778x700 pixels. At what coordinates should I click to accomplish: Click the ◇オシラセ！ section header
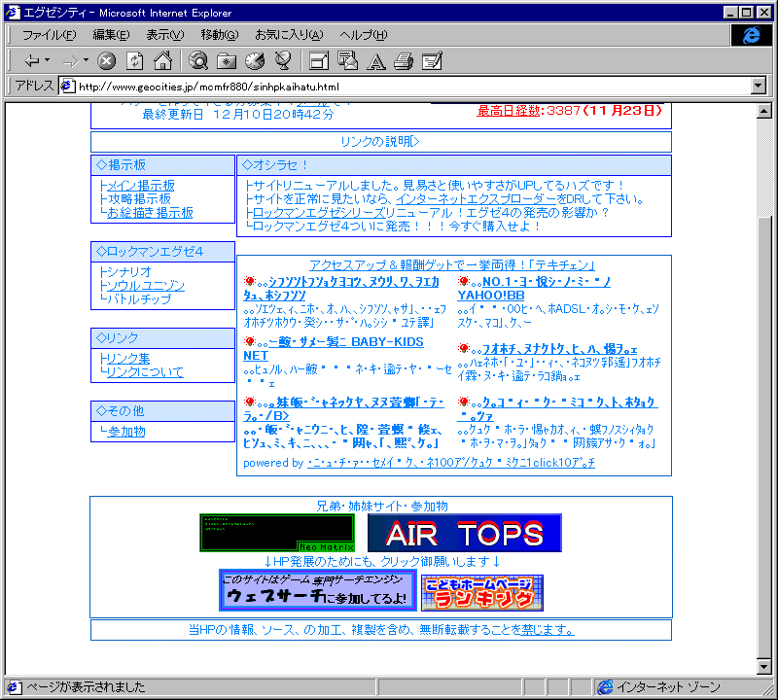[x=454, y=165]
